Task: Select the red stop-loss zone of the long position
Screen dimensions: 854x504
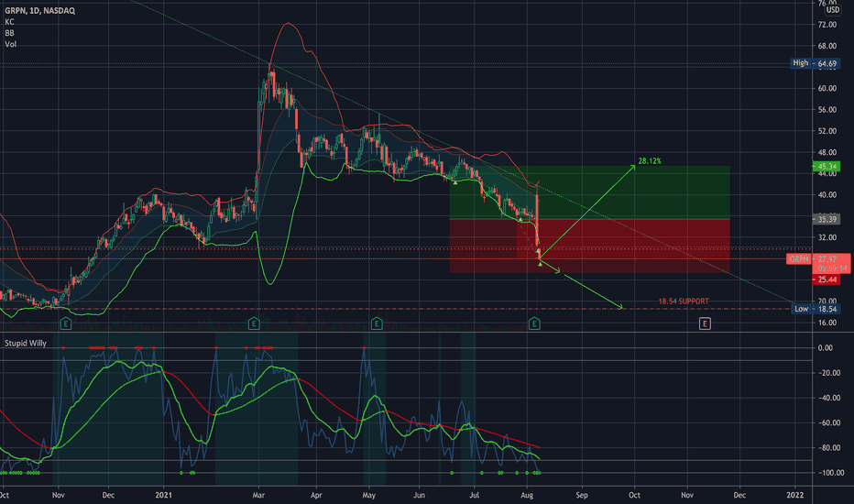Action: (x=590, y=246)
